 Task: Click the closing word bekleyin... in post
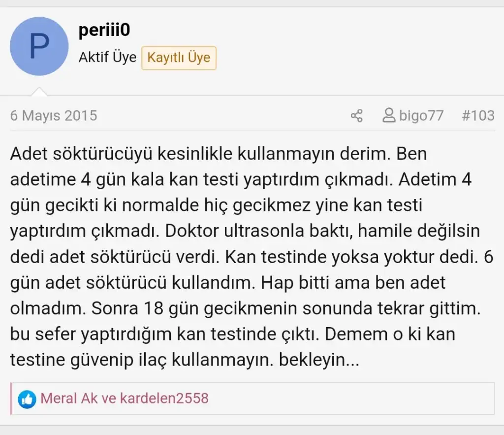[319, 360]
